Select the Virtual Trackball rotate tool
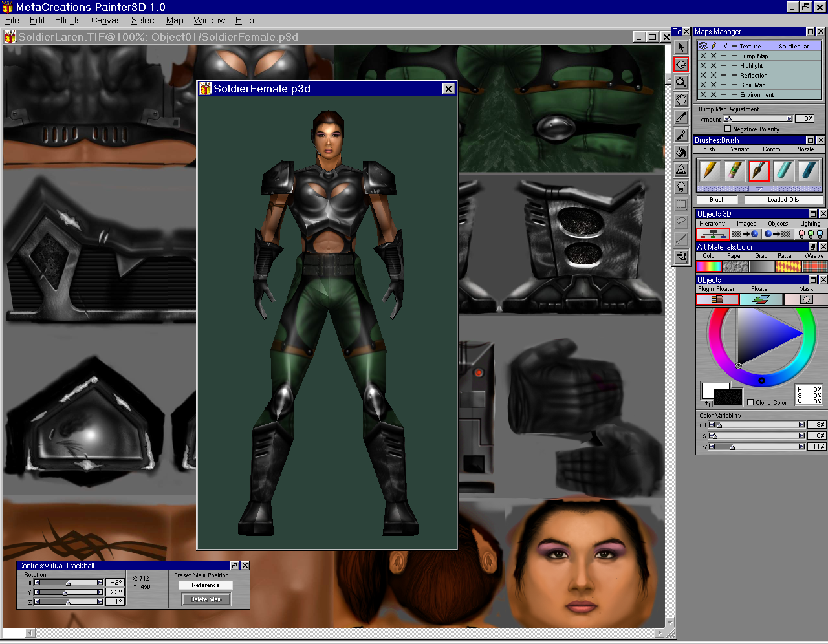 tap(681, 65)
